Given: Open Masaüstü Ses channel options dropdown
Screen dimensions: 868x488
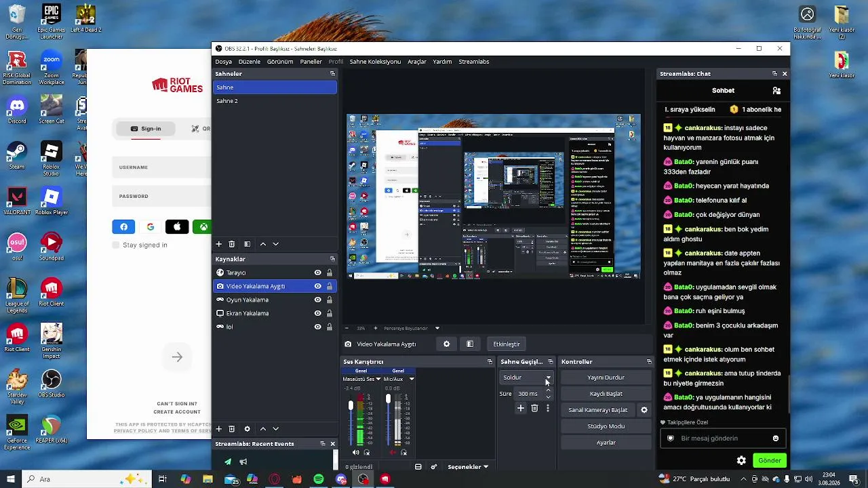Looking at the screenshot, I should click(378, 379).
